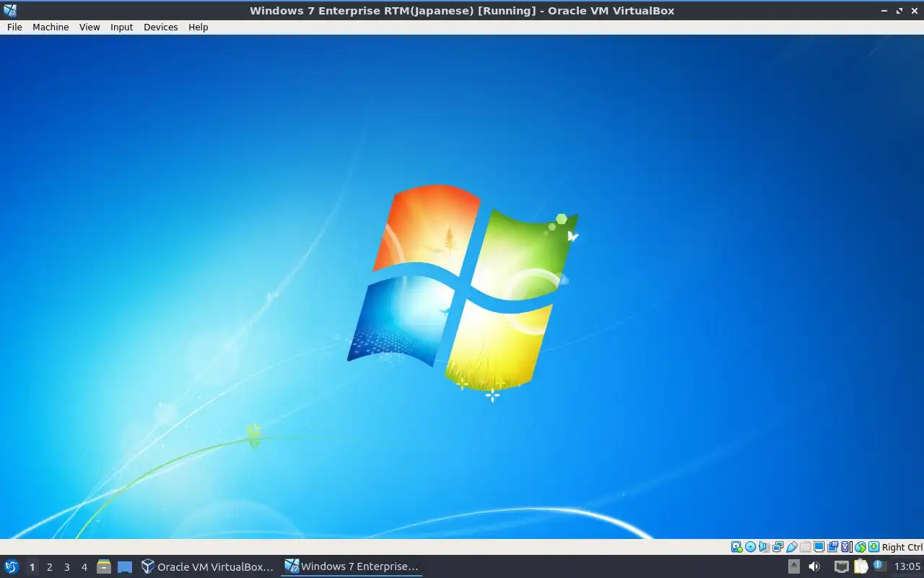Open the Input menu
Image resolution: width=924 pixels, height=578 pixels.
tap(121, 27)
